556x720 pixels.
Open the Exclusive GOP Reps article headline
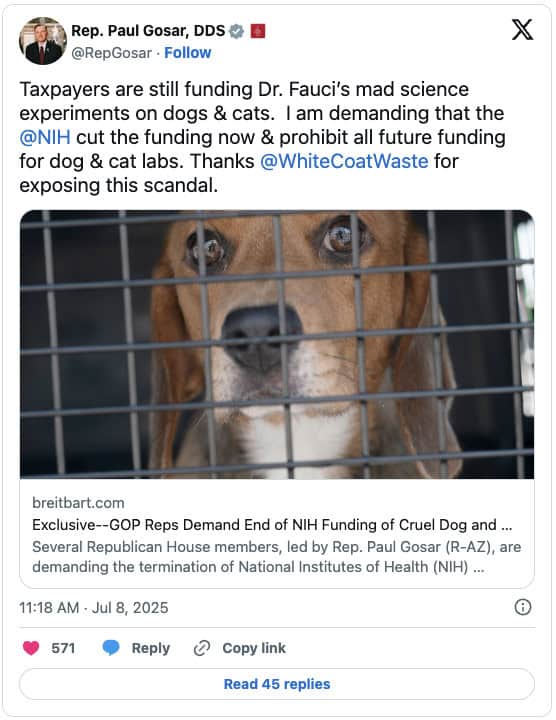272,524
